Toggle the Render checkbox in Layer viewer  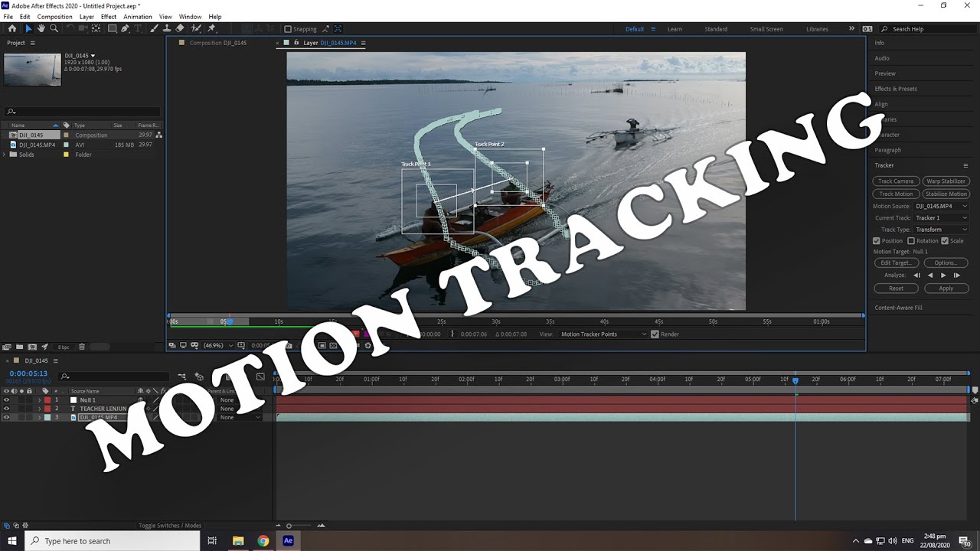pos(655,334)
